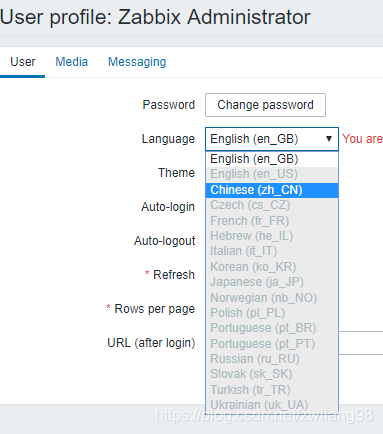
Task: Select Ukrainian (uk_UA) language option
Action: coord(272,405)
